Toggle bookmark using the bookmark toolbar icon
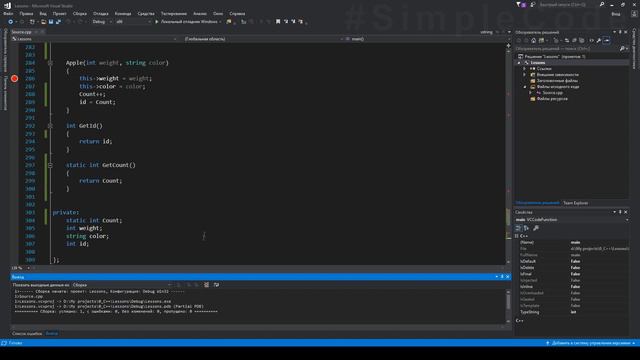Viewport: 640px width, 360px height. 278,22
